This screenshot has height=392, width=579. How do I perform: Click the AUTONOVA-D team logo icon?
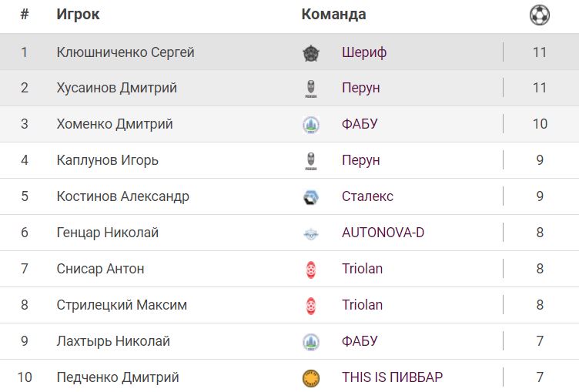(x=310, y=233)
